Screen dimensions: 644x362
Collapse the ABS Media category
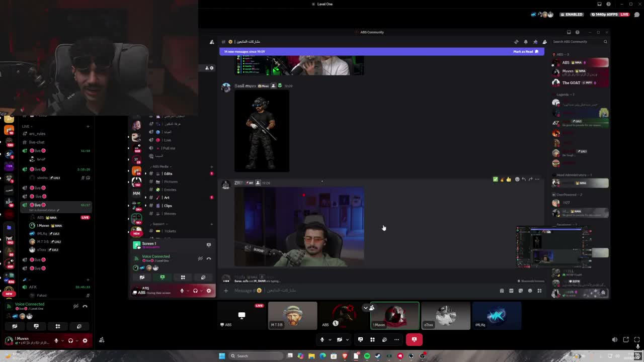161,166
